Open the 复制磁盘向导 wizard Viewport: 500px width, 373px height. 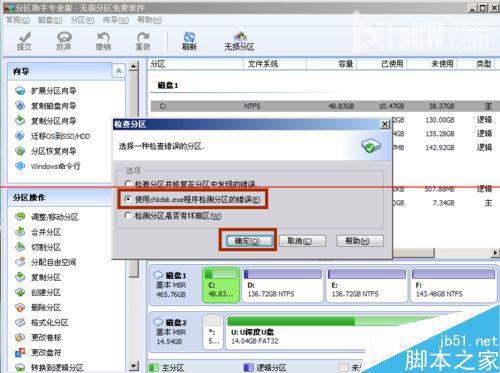54,106
